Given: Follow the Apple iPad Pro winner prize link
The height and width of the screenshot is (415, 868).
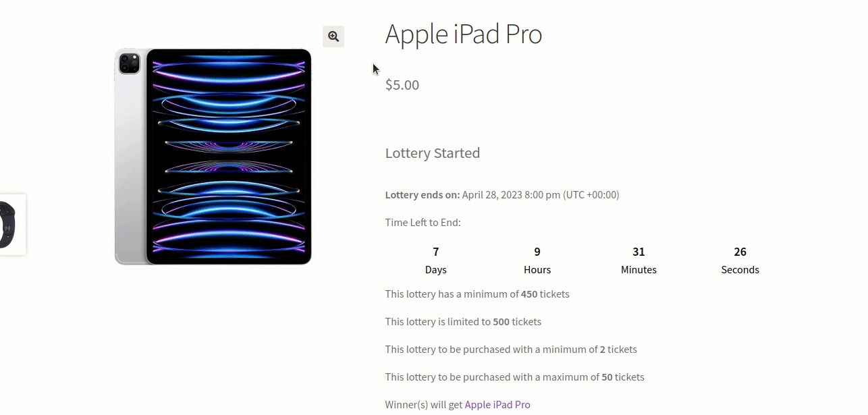Looking at the screenshot, I should pyautogui.click(x=497, y=405).
